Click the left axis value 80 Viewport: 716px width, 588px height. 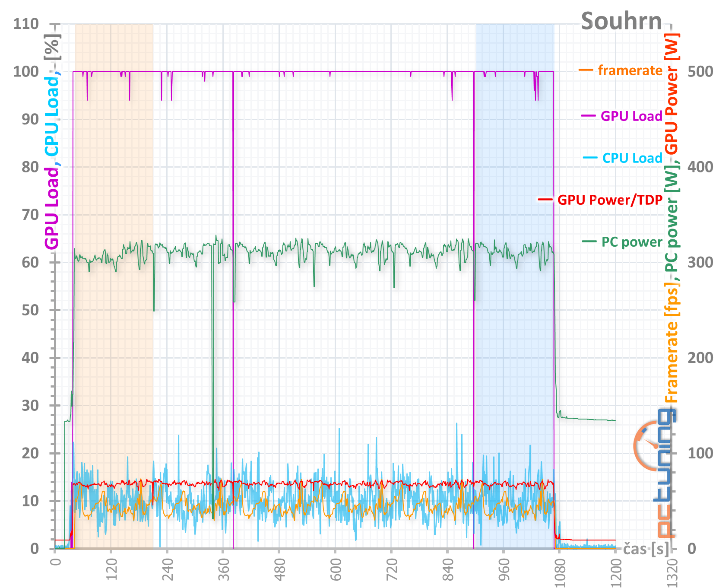30,167
